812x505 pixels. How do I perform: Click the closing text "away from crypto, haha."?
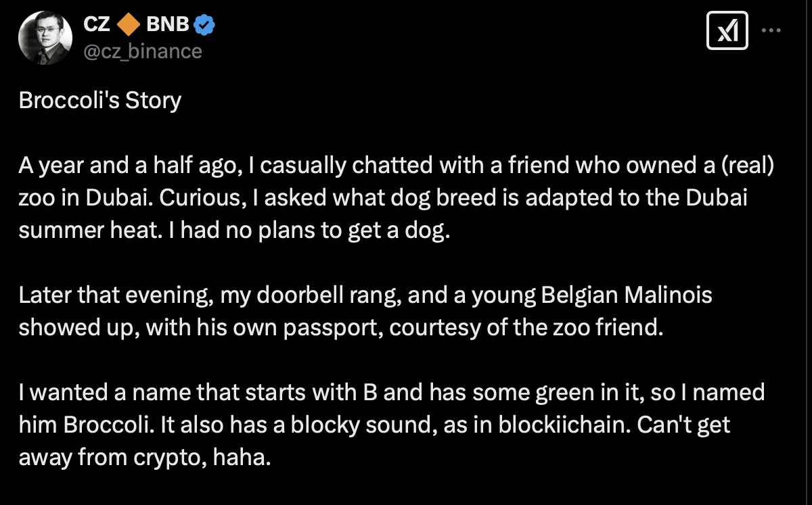click(145, 458)
